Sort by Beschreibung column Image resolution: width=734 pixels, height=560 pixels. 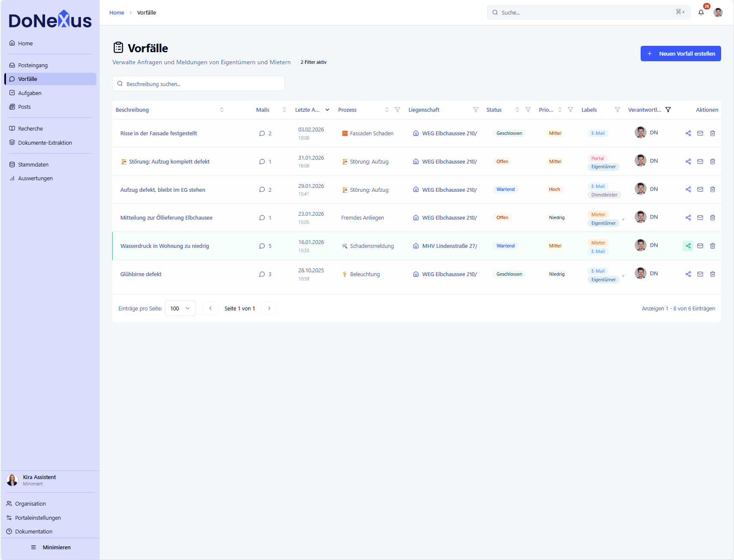pos(222,110)
